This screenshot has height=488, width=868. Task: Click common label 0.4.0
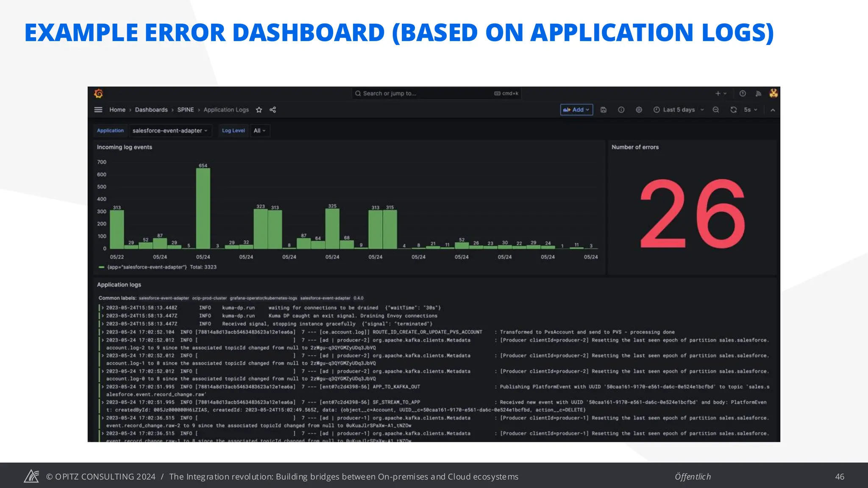tap(359, 298)
